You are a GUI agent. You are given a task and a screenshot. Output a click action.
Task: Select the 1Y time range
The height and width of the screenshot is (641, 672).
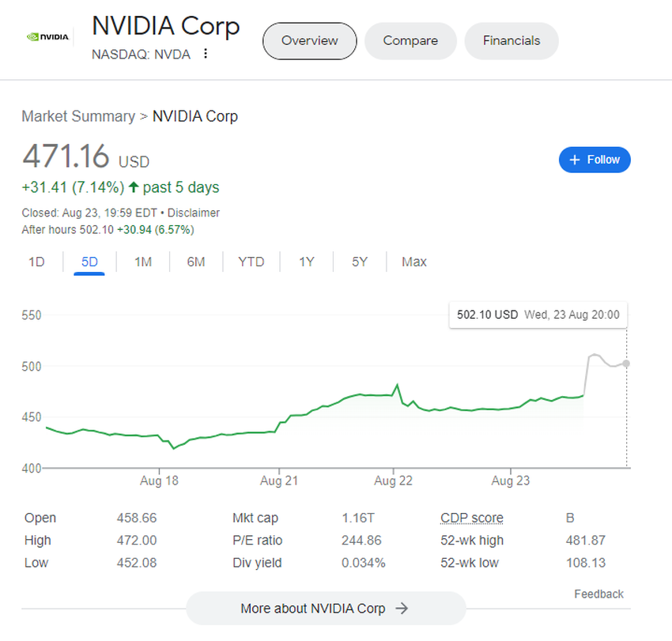tap(307, 262)
